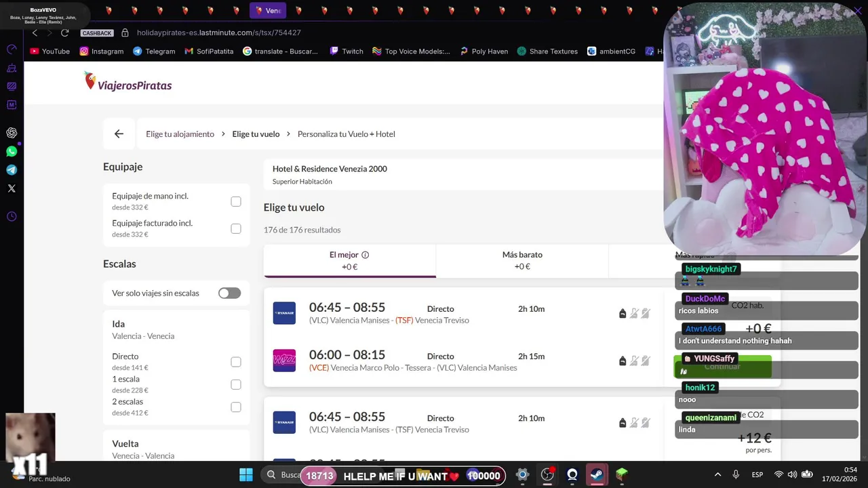
Task: Switch to the active Vene browser tab
Action: (268, 10)
